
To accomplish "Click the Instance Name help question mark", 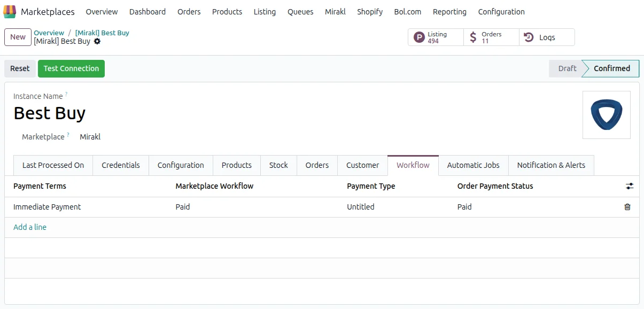I will click(66, 95).
